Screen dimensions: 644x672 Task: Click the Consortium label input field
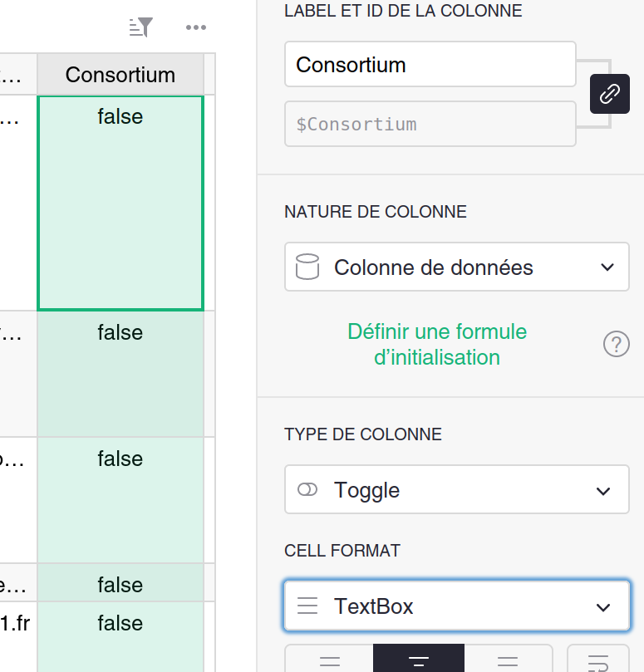(430, 64)
